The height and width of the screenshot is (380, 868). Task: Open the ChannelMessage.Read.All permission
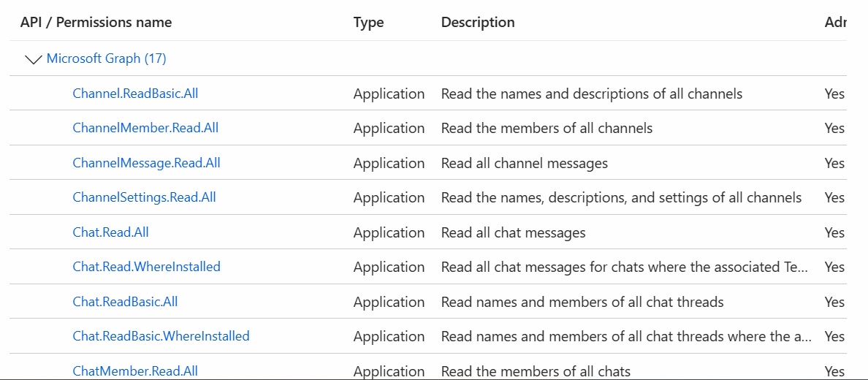point(147,163)
